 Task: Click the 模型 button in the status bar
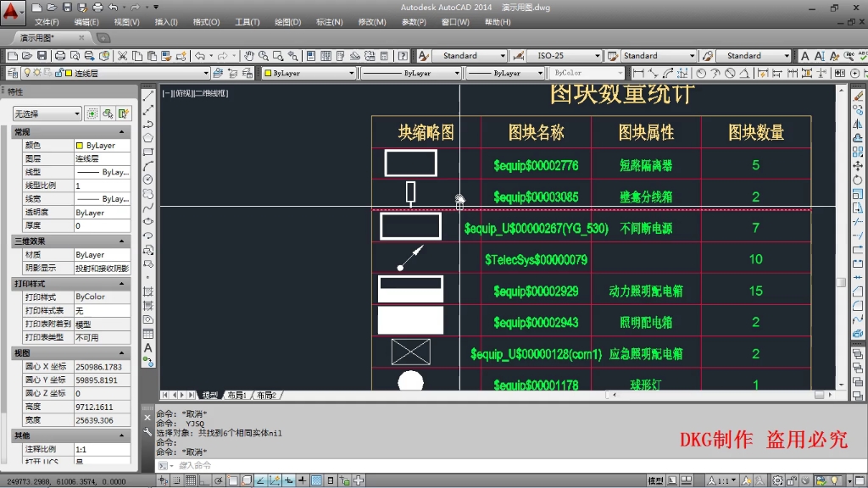coord(654,480)
